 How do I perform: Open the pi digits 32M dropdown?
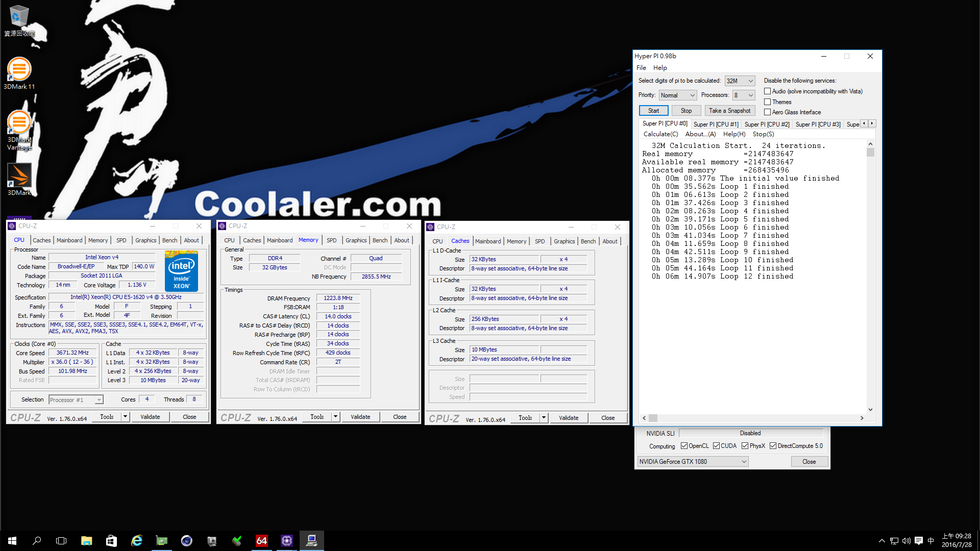pos(740,81)
